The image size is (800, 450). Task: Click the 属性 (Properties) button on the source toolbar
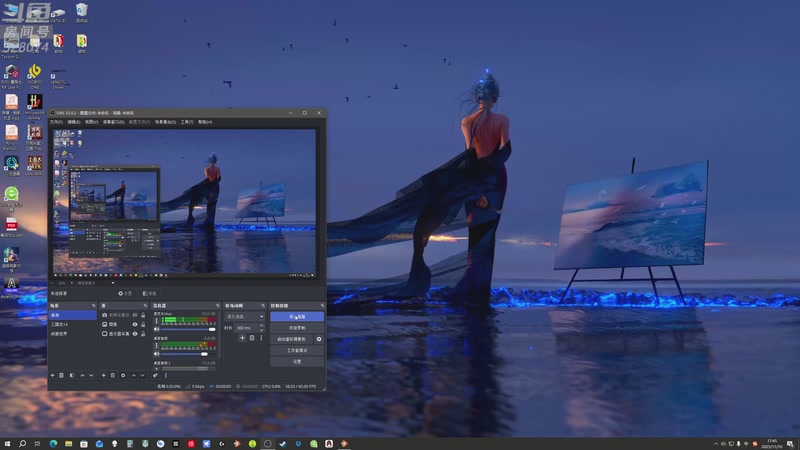pyautogui.click(x=125, y=293)
